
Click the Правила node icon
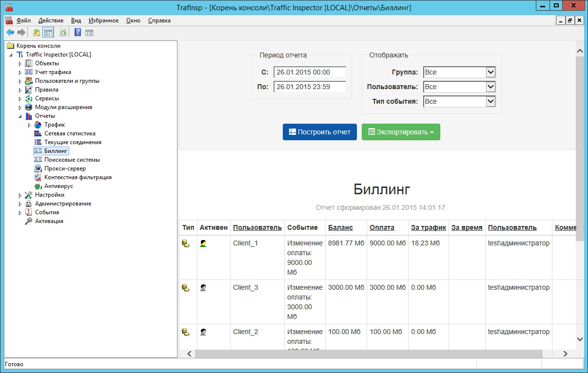coord(29,90)
